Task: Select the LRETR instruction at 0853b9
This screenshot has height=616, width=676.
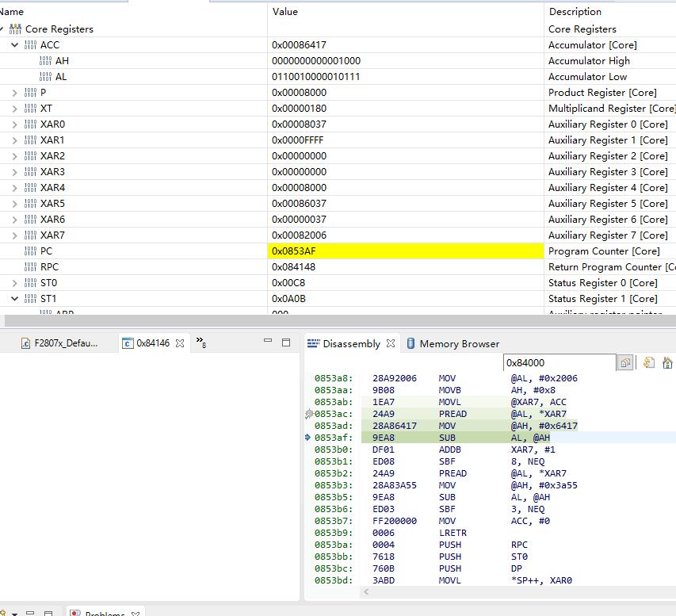Action: click(453, 534)
